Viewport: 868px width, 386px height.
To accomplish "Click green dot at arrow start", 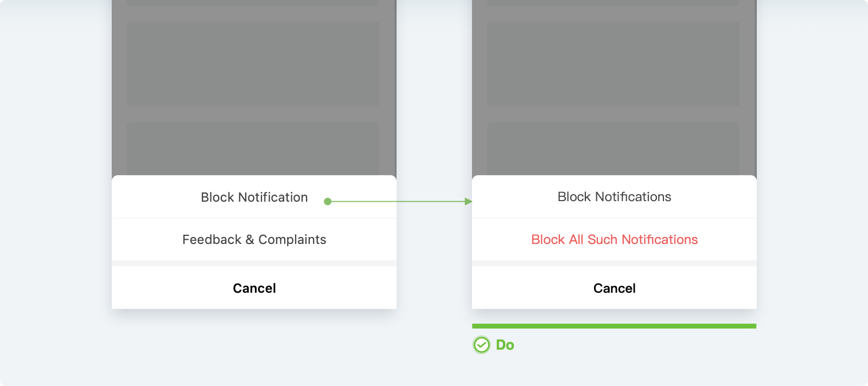I will tap(328, 202).
